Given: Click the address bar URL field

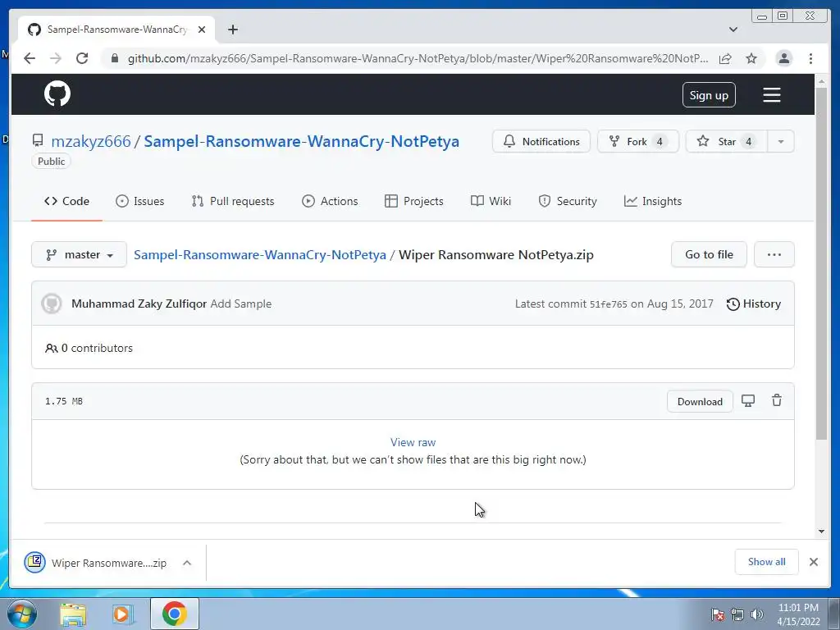Looking at the screenshot, I should click(x=418, y=58).
